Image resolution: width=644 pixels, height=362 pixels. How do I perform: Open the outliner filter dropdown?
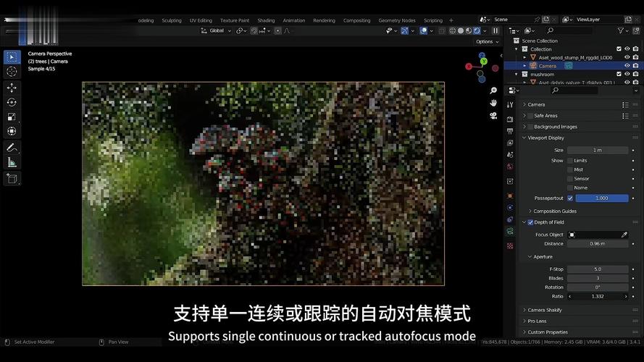[622, 31]
